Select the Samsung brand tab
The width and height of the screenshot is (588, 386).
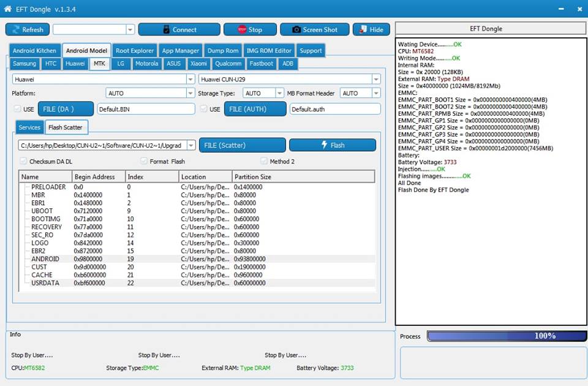pos(24,64)
